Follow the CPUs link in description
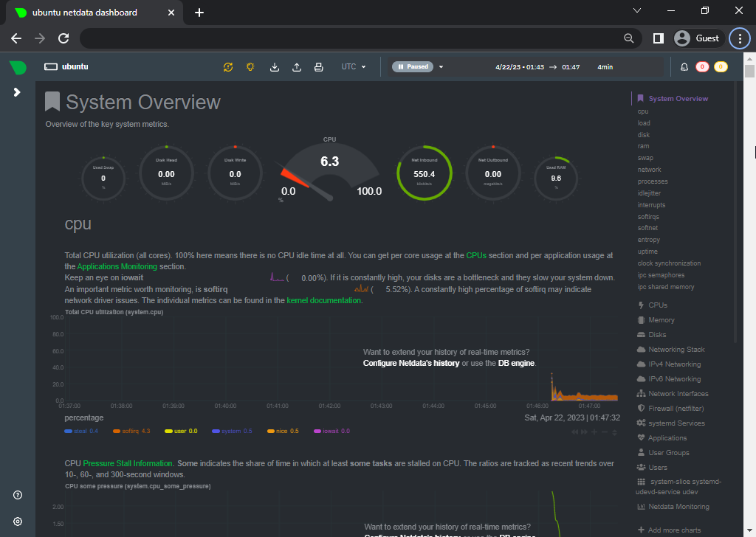 click(476, 255)
